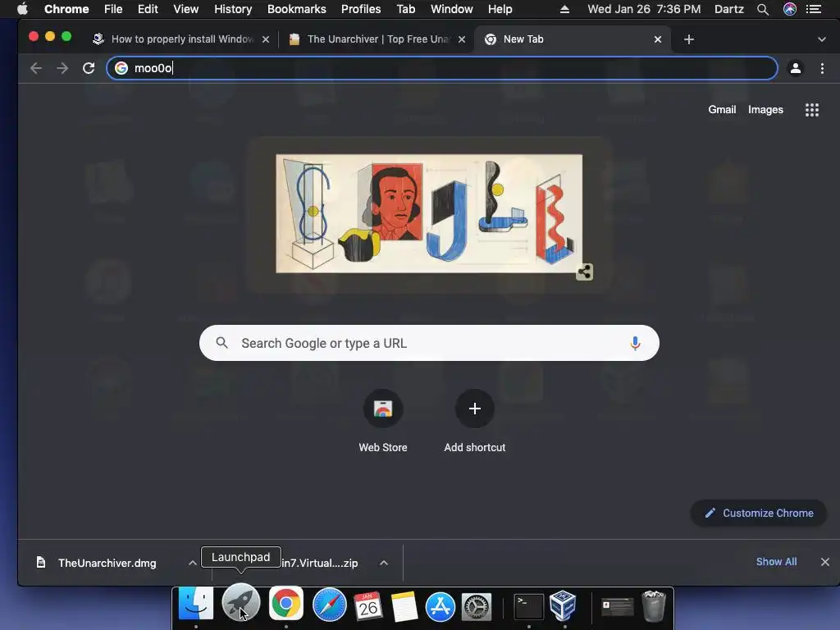840x630 pixels.
Task: Click the Chrome forward arrow button
Action: (62, 68)
